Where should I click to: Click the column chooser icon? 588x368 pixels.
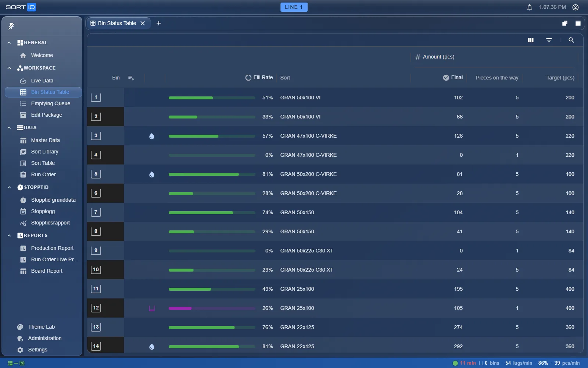coord(531,40)
